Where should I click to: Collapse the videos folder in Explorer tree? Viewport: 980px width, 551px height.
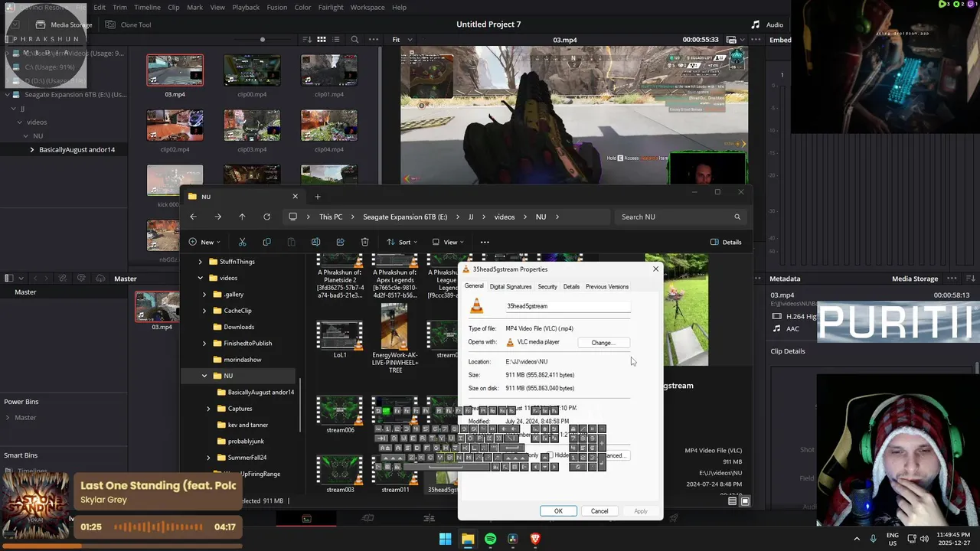tap(201, 278)
